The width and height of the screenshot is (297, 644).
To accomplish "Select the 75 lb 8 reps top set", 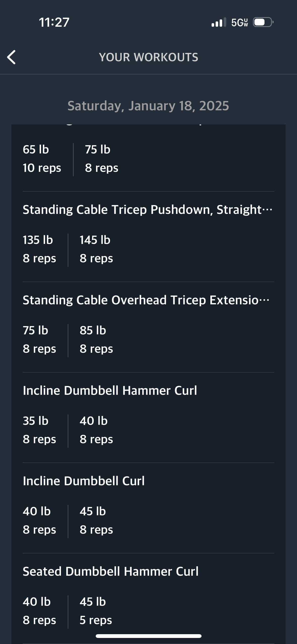I will tap(102, 159).
